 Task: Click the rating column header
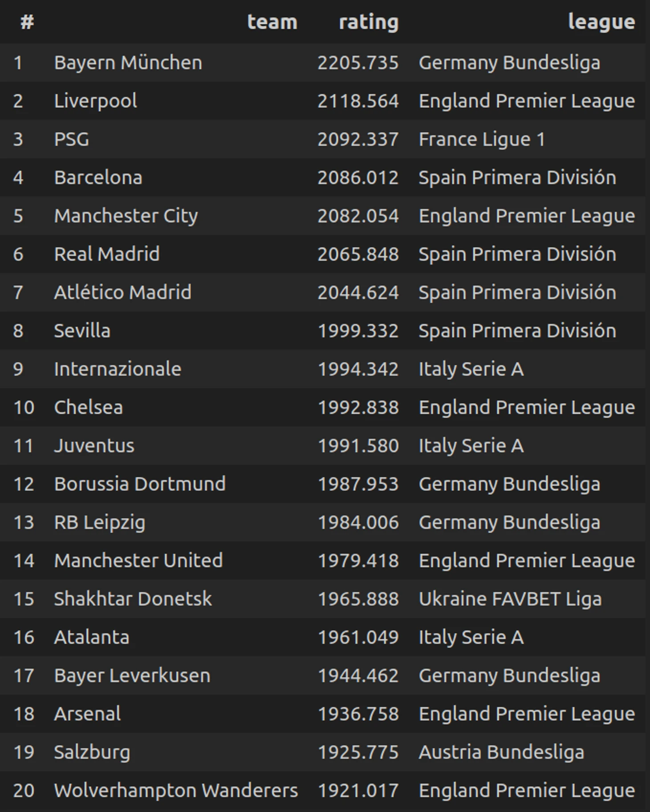coord(369,22)
